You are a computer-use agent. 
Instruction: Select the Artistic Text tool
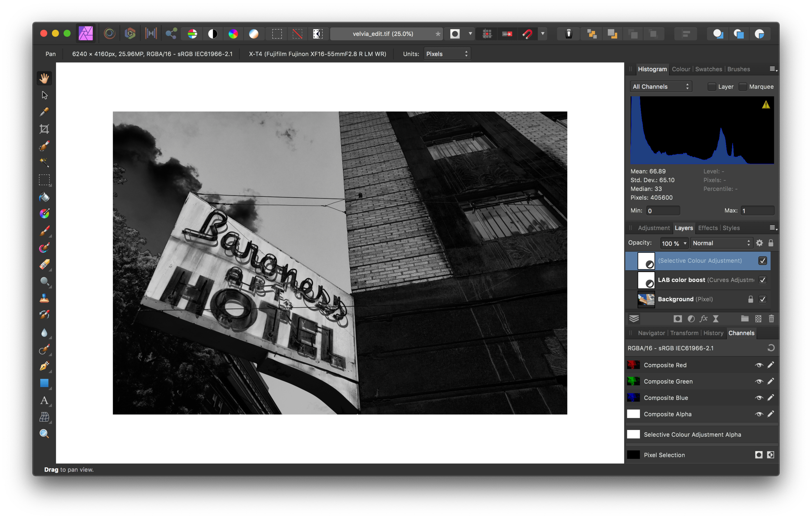[44, 400]
